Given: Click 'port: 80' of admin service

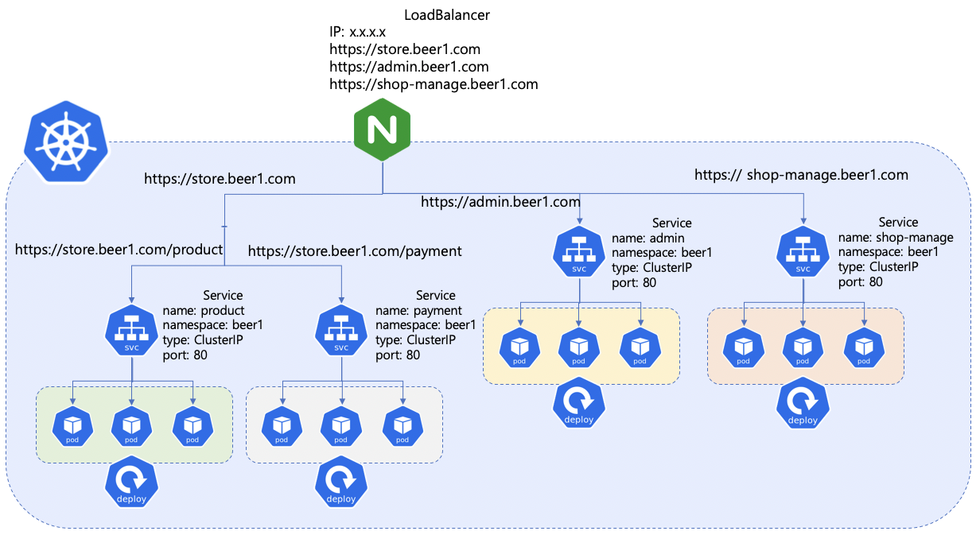Looking at the screenshot, I should pos(634,282).
